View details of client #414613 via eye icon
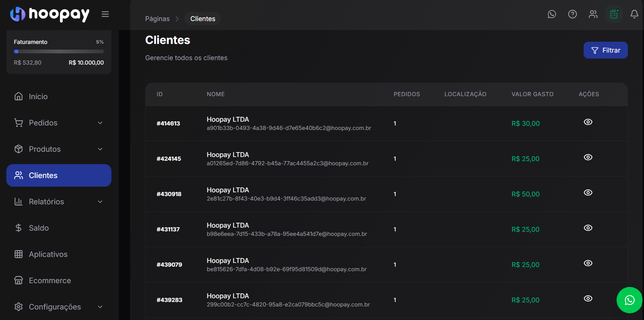Viewport: 644px width, 320px height. 588,122
